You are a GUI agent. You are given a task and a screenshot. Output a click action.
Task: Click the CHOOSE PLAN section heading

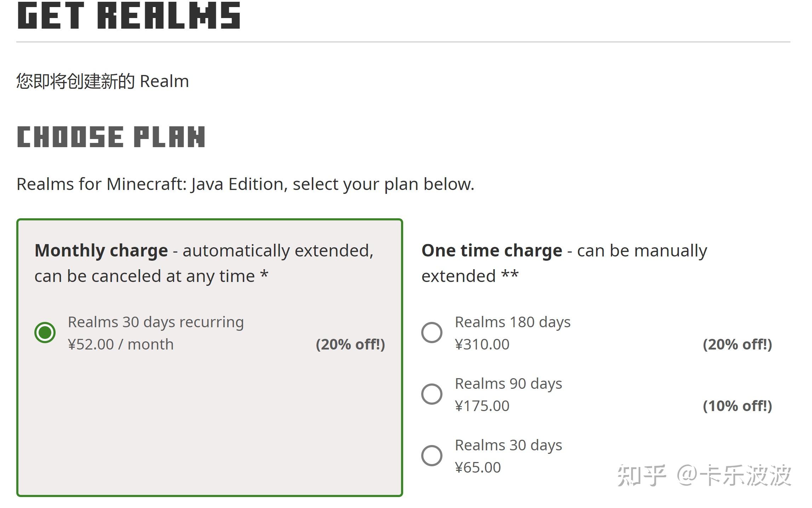[111, 137]
